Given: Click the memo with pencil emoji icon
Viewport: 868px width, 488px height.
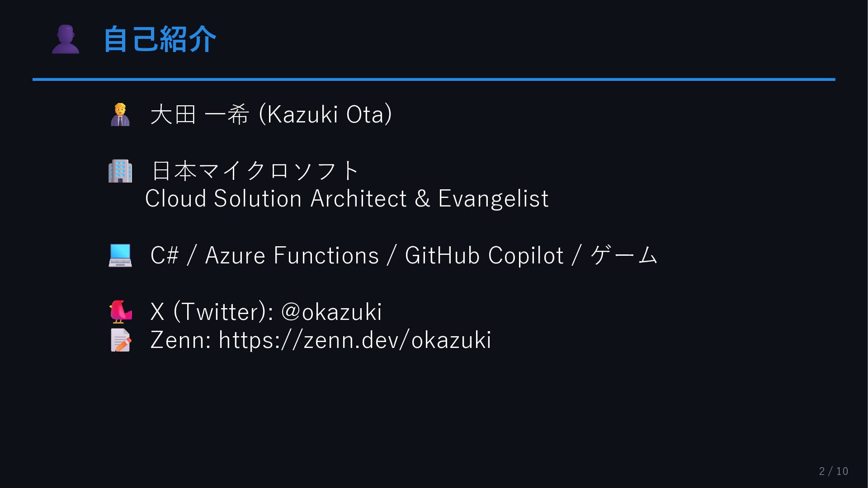Looking at the screenshot, I should [x=120, y=340].
